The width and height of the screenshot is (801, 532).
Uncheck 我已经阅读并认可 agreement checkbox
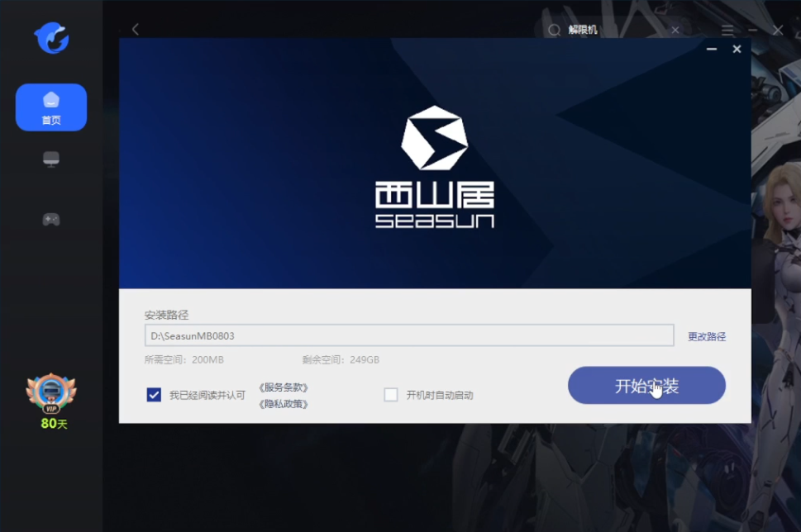pyautogui.click(x=154, y=395)
